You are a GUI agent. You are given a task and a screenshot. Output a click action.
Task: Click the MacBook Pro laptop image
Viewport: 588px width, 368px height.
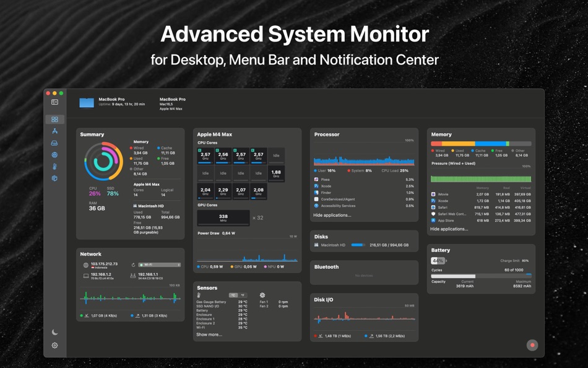click(87, 103)
